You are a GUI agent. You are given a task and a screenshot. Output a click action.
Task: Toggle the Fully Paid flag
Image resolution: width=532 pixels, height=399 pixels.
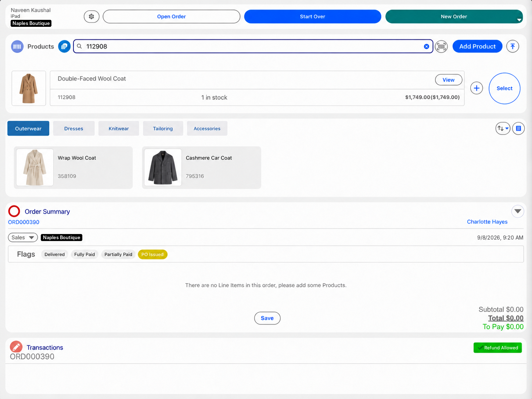(85, 254)
